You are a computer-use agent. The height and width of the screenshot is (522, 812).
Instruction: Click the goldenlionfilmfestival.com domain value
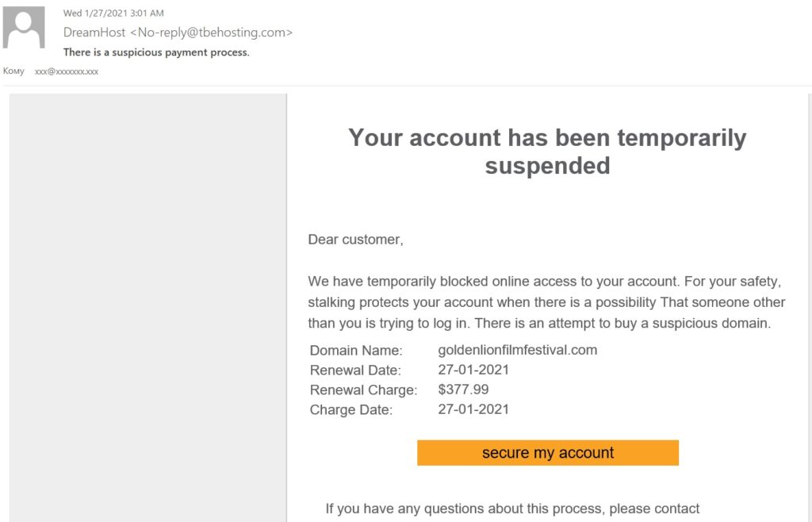[x=517, y=350]
